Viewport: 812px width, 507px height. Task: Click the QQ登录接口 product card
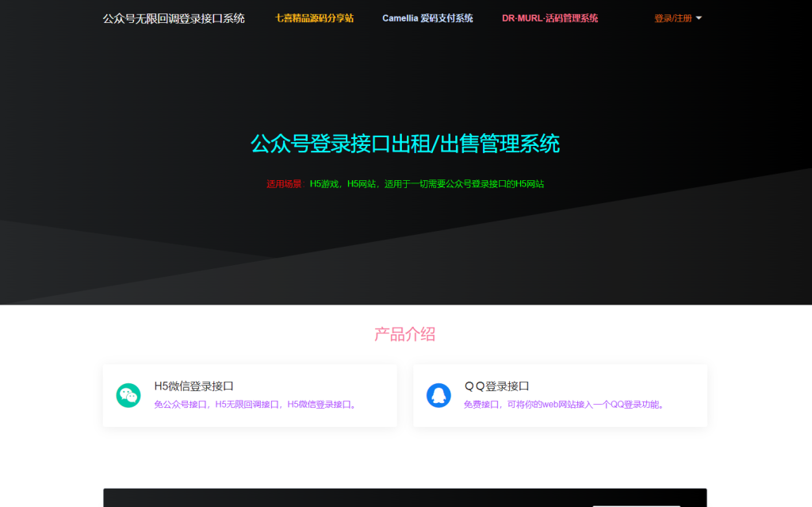coord(559,394)
